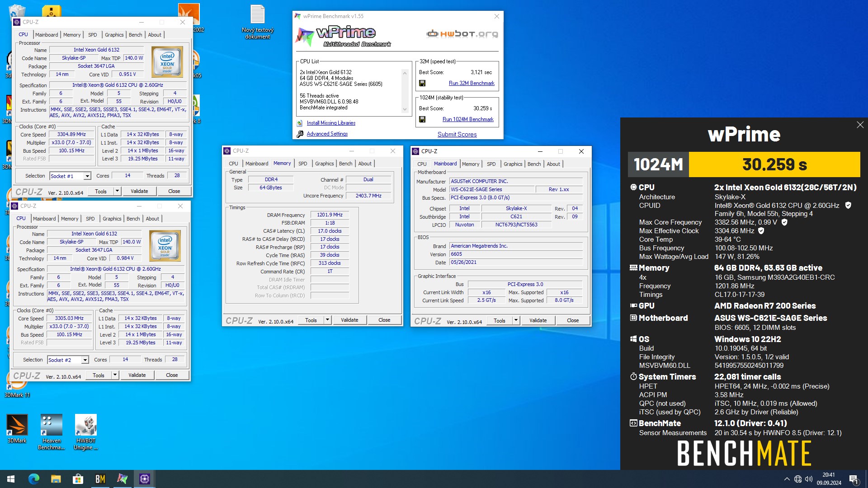
Task: Expand the Tools dropdown arrow in the Mainboard CPU-Z window
Action: 515,320
